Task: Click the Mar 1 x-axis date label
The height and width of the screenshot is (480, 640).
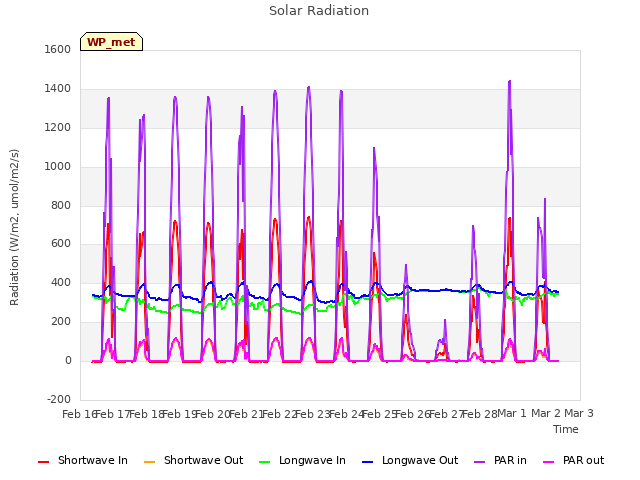Action: pos(512,413)
